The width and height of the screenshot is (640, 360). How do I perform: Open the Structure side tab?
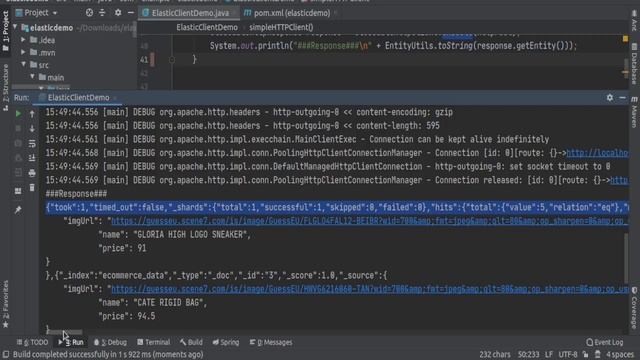coord(5,87)
